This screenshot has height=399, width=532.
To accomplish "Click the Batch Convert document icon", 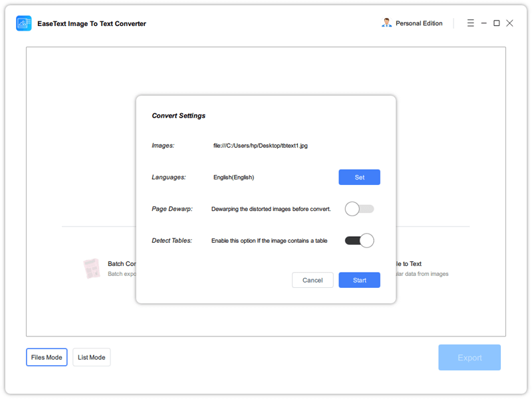I will (x=92, y=269).
